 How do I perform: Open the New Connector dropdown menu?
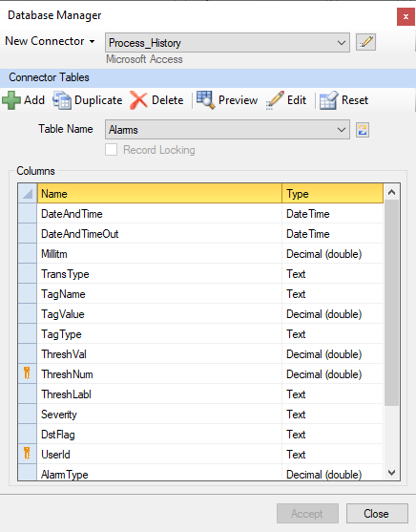click(x=50, y=41)
